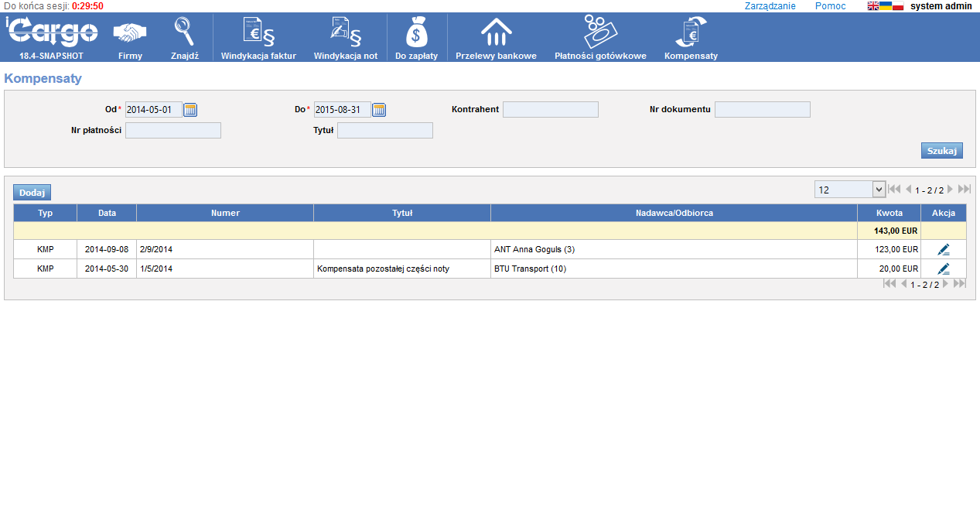Click the Dodaj button

(x=32, y=193)
